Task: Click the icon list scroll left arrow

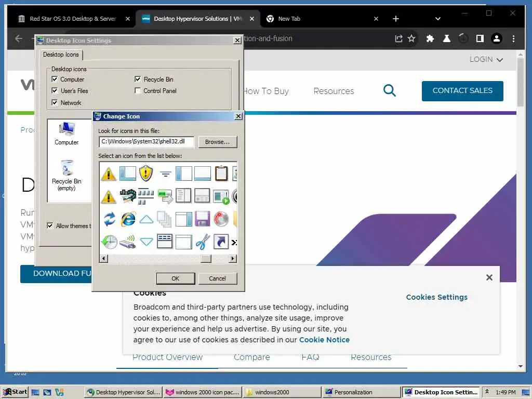Action: coord(103,259)
